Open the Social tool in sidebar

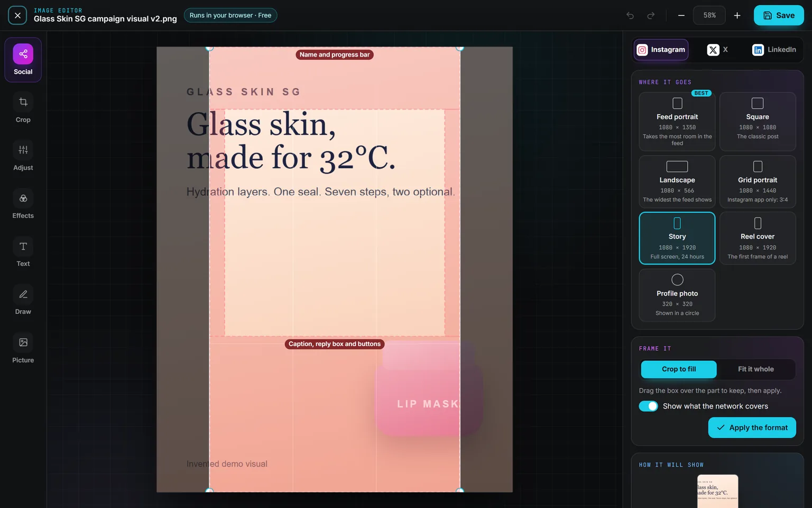coord(23,60)
